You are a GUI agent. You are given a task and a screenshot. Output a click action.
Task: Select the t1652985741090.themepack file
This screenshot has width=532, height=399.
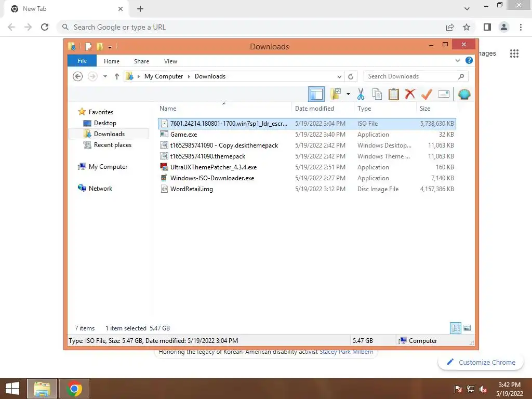tap(307, 156)
